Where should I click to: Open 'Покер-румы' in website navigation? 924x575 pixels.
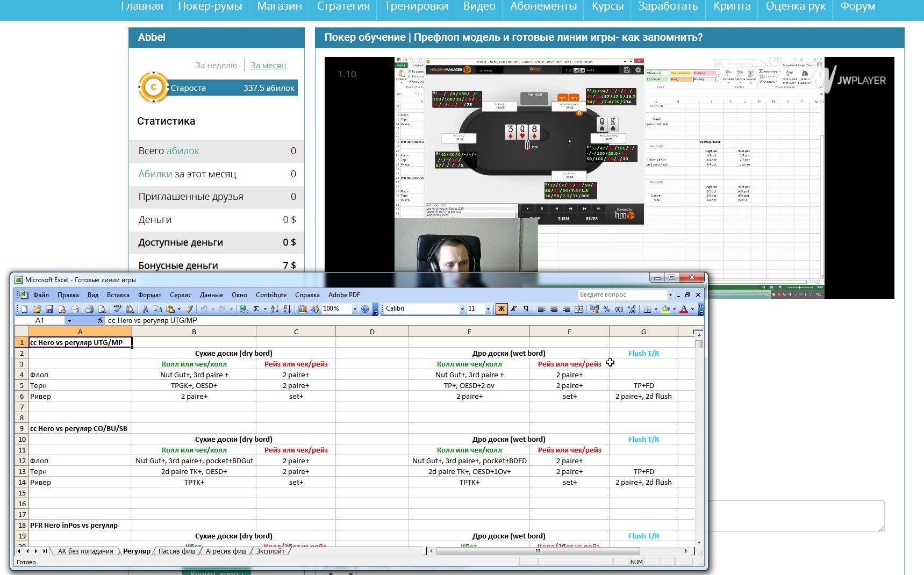210,6
